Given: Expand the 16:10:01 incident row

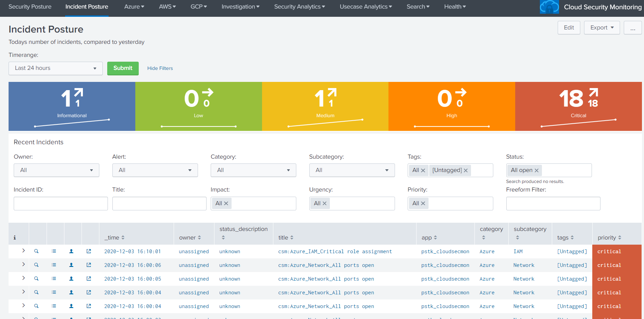Looking at the screenshot, I should click(23, 251).
